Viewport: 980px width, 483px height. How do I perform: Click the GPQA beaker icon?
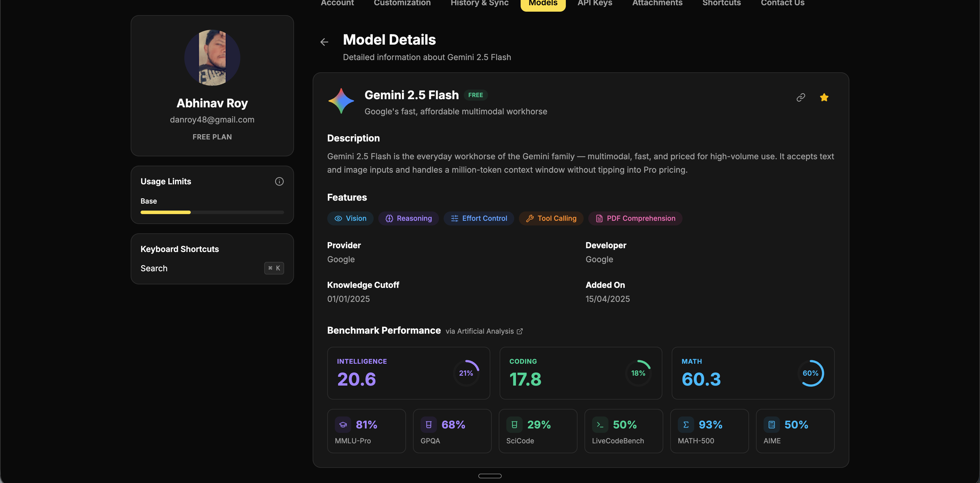(x=429, y=424)
